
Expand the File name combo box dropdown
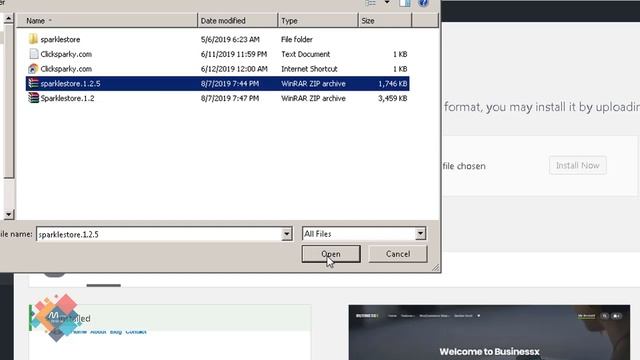[x=287, y=234]
